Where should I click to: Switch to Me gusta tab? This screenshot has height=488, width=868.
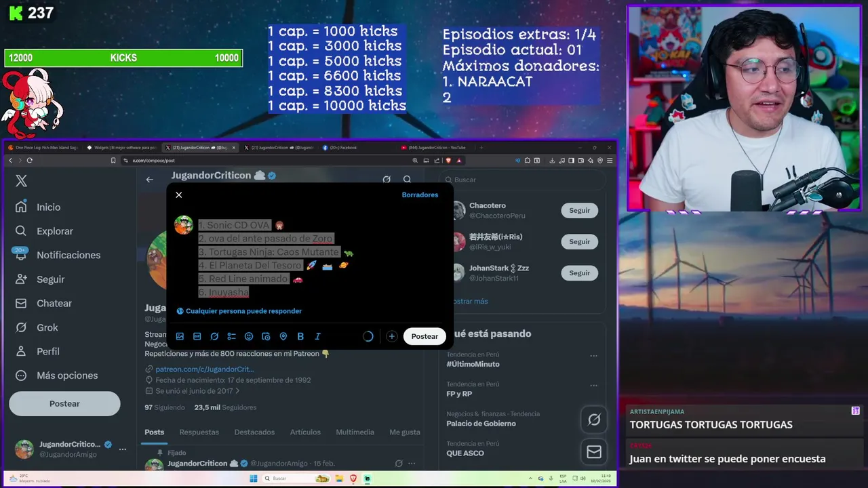(405, 432)
